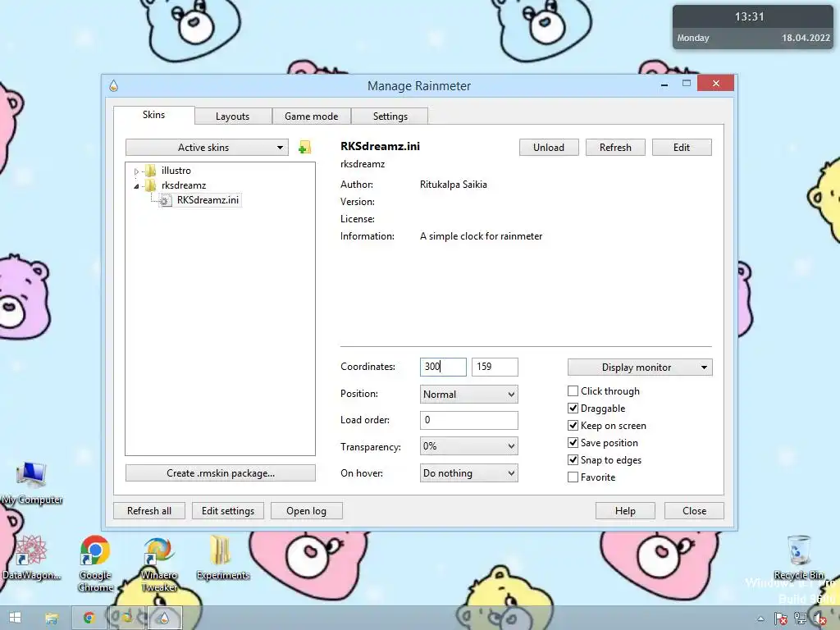Uncheck Save position checkbox
Screen dimensions: 840x630
tap(573, 442)
